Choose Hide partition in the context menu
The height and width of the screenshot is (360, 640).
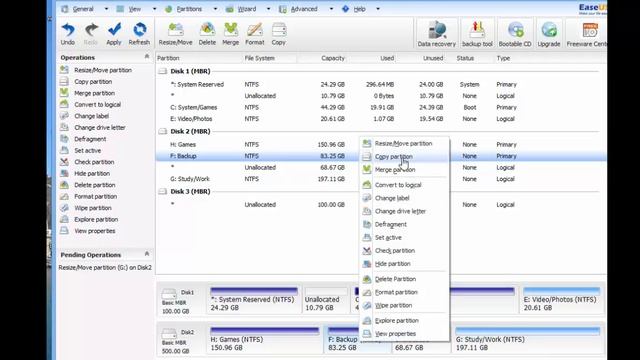tap(404, 264)
